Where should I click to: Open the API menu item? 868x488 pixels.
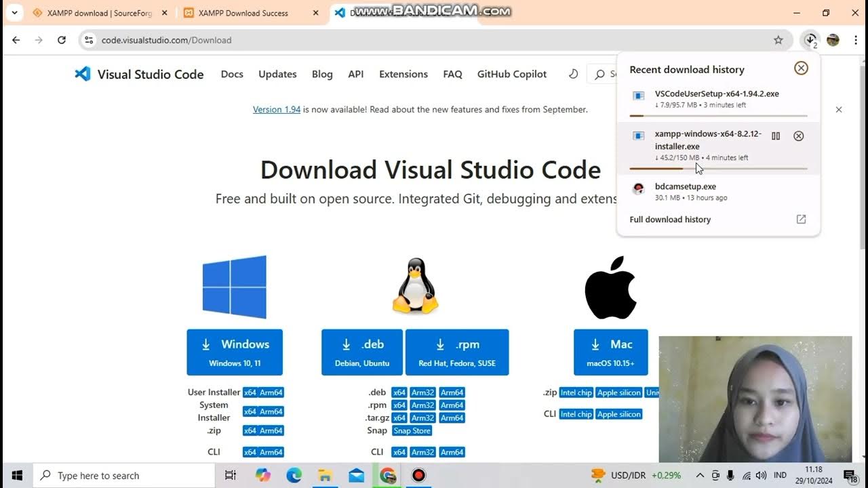point(356,74)
